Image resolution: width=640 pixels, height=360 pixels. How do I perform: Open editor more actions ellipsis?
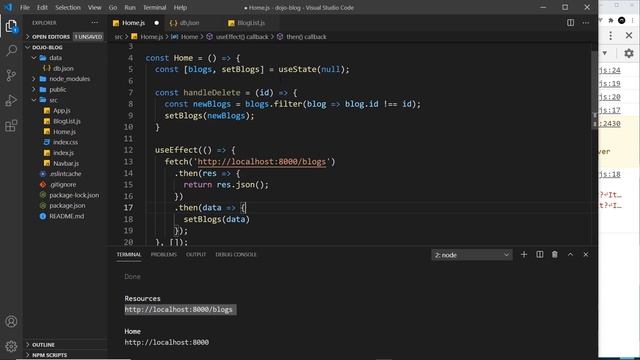click(586, 23)
